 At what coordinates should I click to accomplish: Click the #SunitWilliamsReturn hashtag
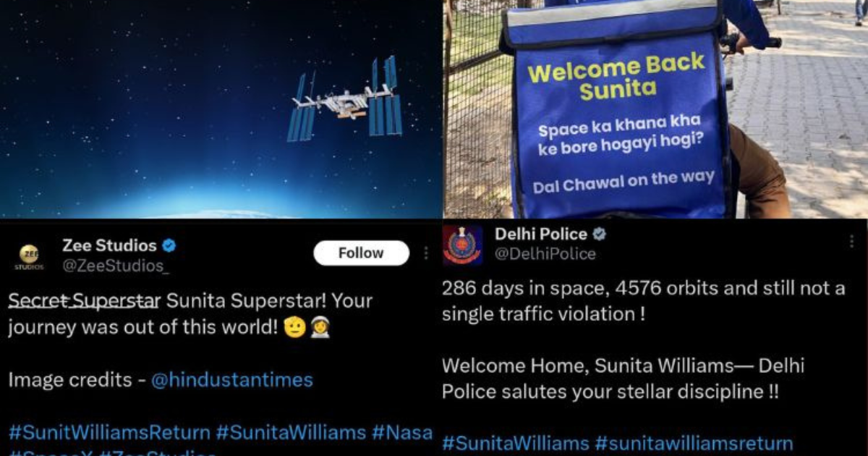click(x=109, y=433)
